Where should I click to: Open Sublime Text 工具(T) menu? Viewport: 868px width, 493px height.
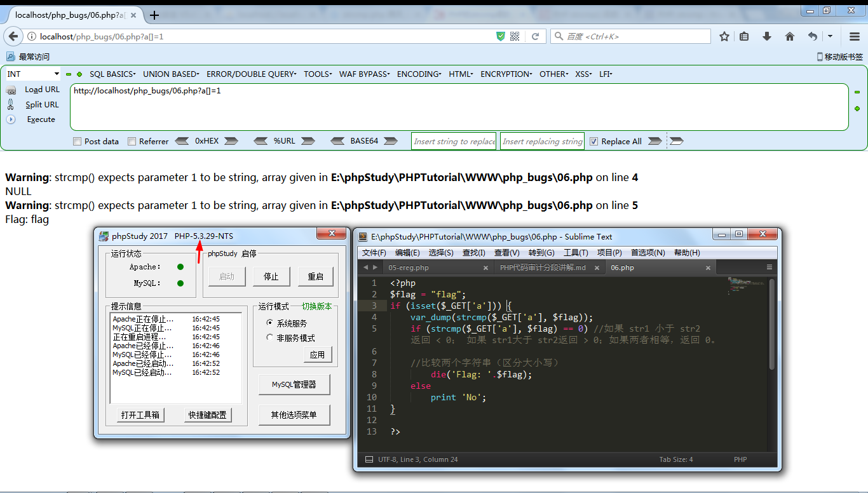click(x=576, y=253)
